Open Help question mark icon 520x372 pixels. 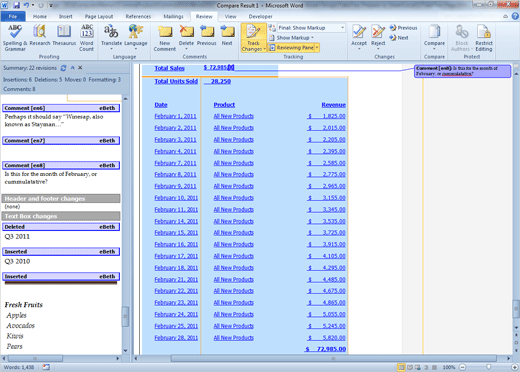[x=515, y=16]
